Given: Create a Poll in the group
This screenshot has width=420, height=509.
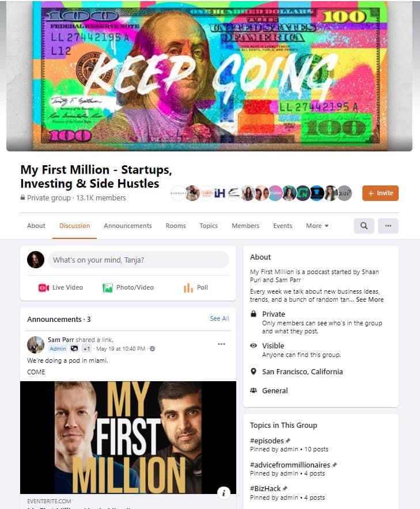Looking at the screenshot, I should (196, 288).
